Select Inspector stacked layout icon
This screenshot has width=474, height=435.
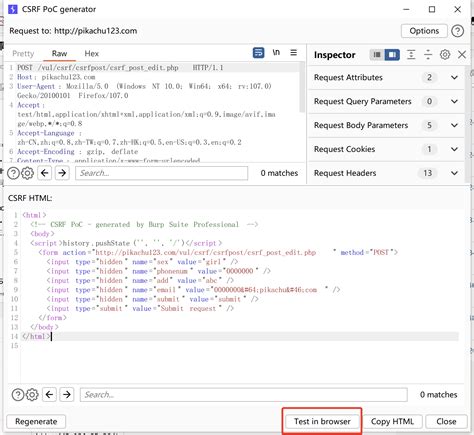pyautogui.click(x=377, y=54)
